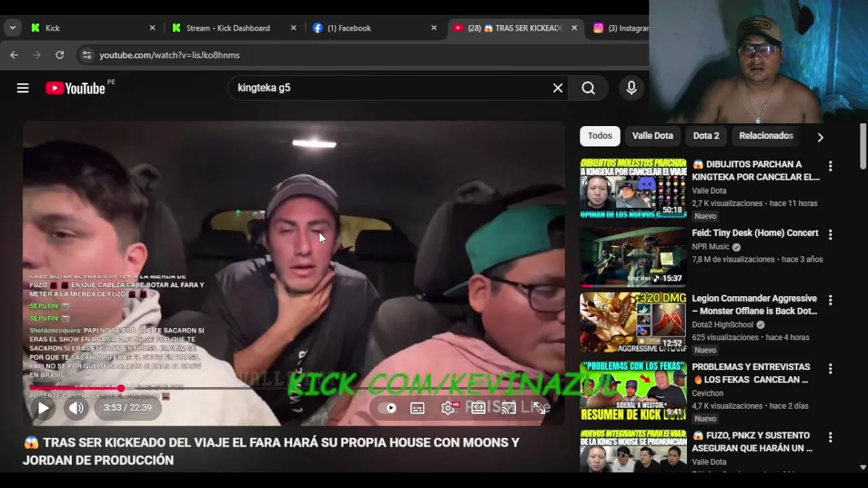
Task: Switch to theater mode with the player icon
Action: [479, 408]
